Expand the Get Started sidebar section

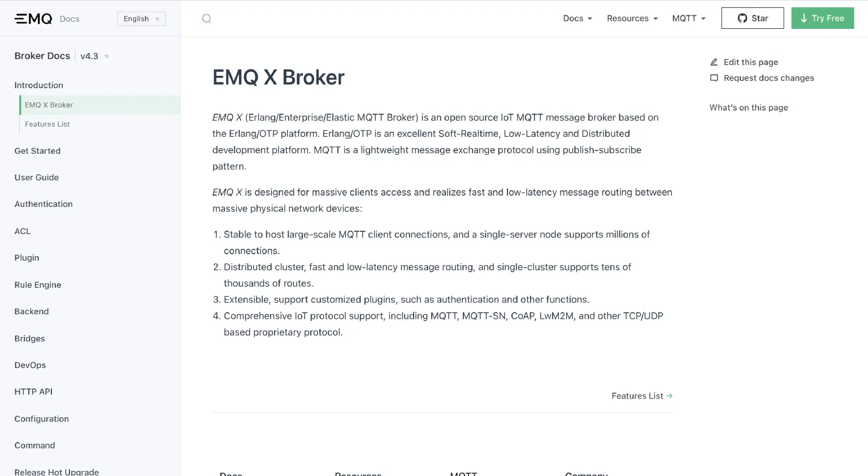37,151
